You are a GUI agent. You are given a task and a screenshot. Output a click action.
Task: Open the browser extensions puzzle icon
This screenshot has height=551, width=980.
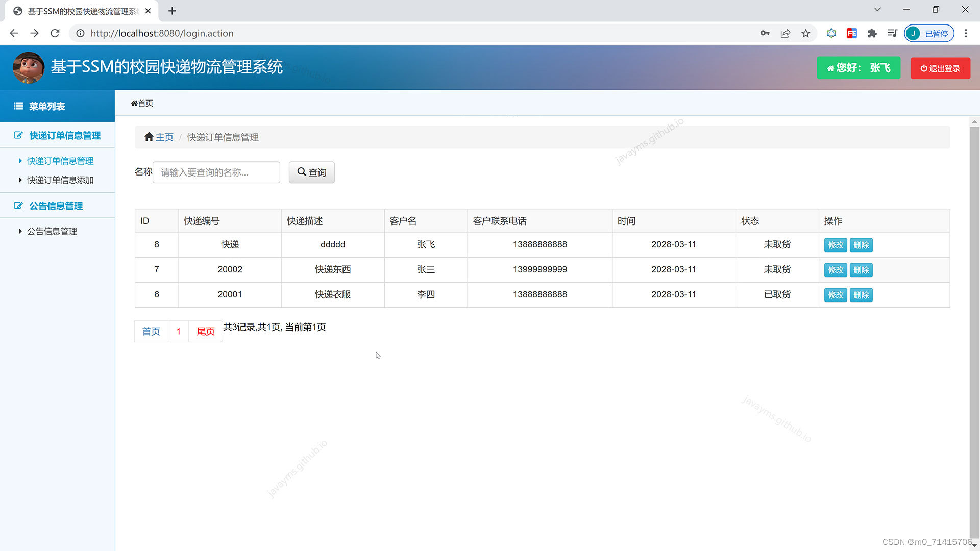[872, 33]
